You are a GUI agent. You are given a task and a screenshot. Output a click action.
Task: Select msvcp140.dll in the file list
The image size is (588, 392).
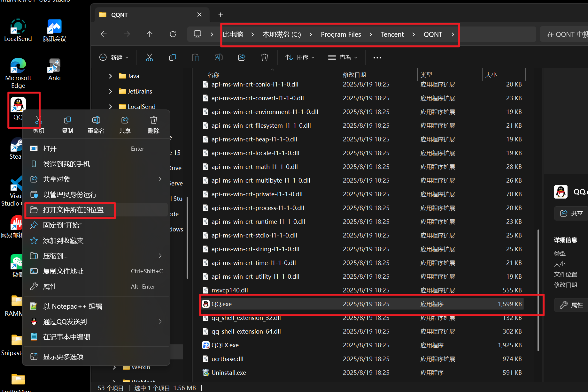363,290
